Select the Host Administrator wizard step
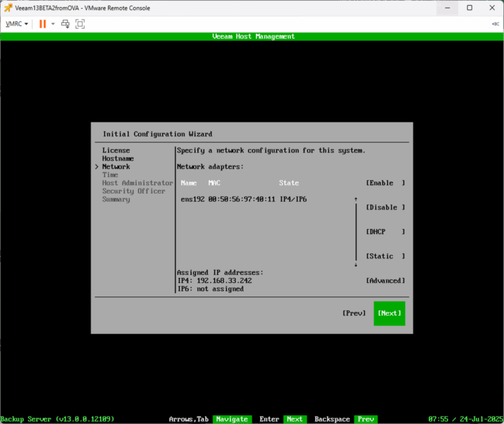 coord(138,183)
